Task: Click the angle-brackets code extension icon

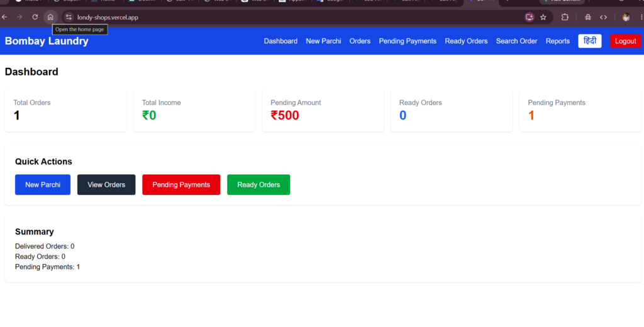Action: (603, 17)
